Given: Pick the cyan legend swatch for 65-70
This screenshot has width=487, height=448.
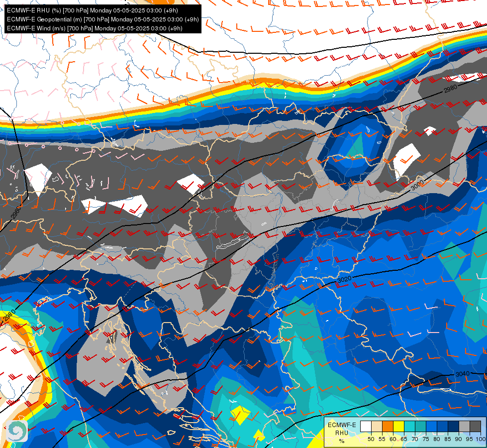Looking at the screenshot, I should point(410,426).
